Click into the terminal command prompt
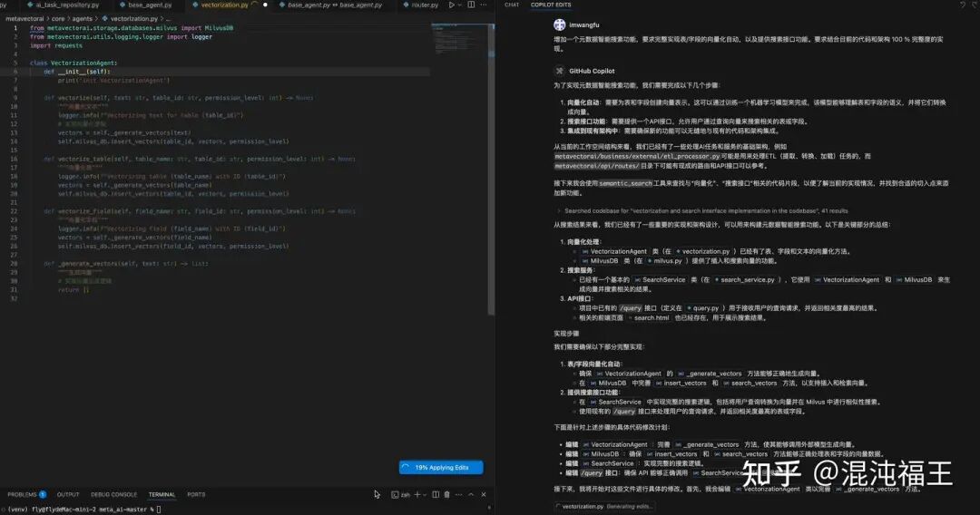980x515 pixels. tap(159, 510)
